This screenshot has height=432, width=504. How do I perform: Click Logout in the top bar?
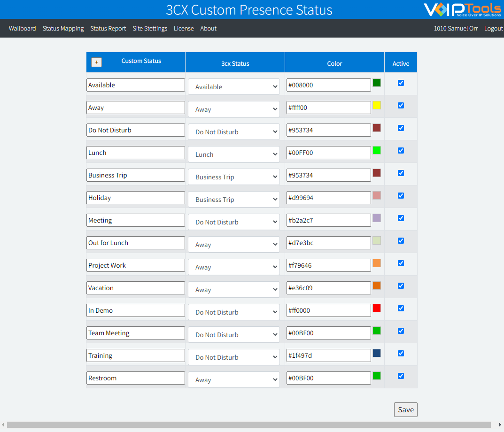(493, 28)
